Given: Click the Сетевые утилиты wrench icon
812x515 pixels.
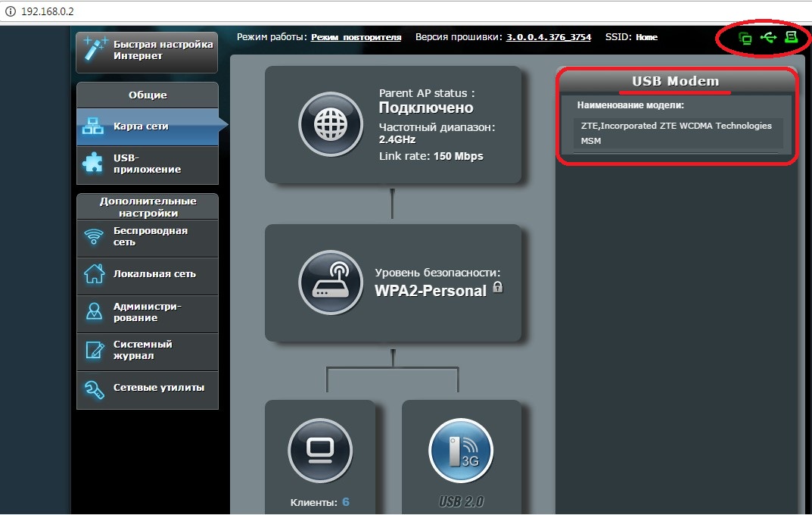Looking at the screenshot, I should 95,389.
